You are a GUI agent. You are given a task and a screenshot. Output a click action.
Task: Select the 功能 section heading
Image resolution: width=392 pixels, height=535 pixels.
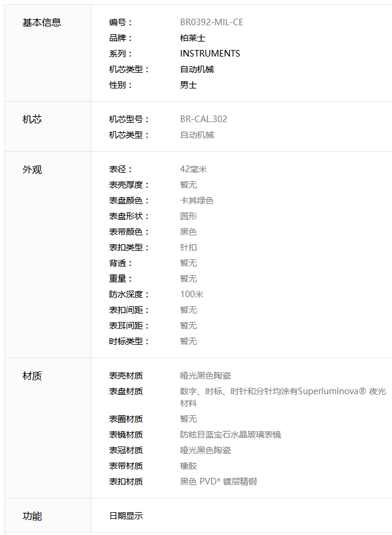pyautogui.click(x=32, y=516)
